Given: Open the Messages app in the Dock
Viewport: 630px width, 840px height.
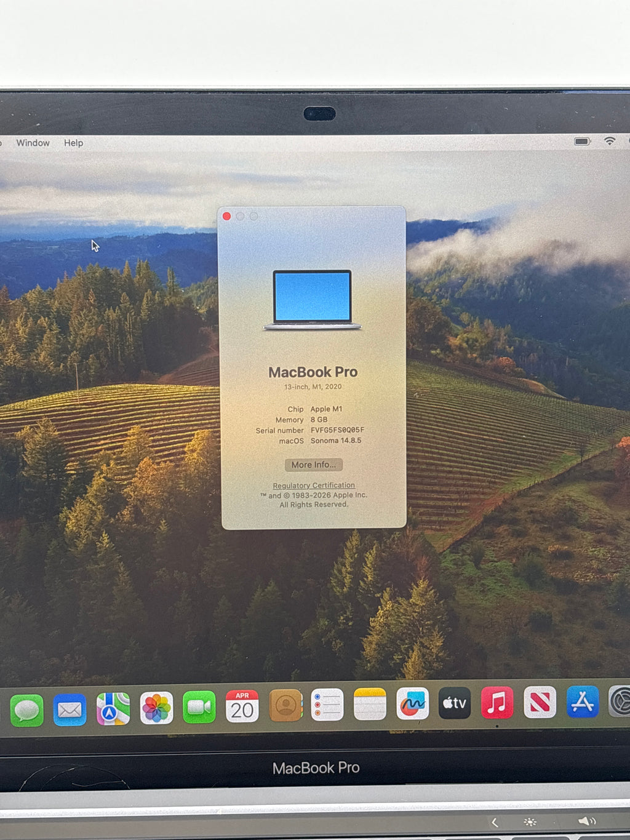Looking at the screenshot, I should (x=27, y=710).
